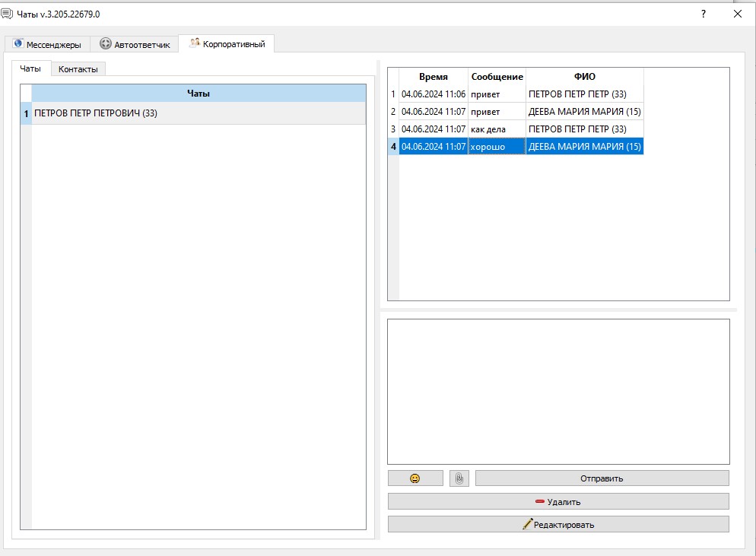Switch to the Чаты sub-tab
The image size is (756, 556).
pyautogui.click(x=30, y=68)
